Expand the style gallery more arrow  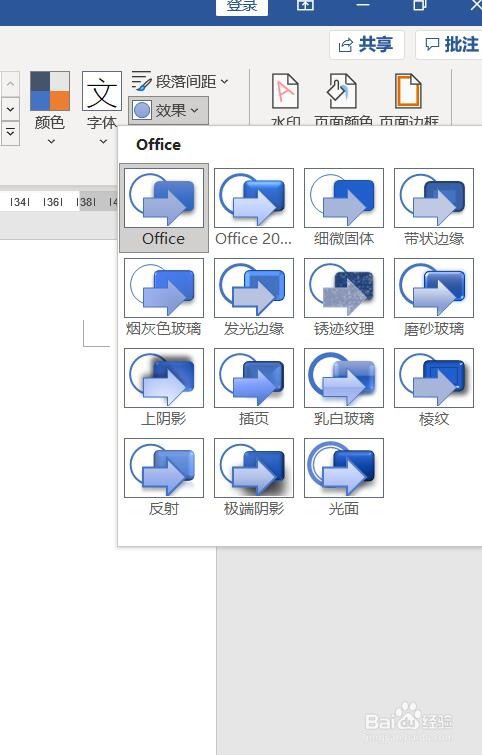[11, 131]
